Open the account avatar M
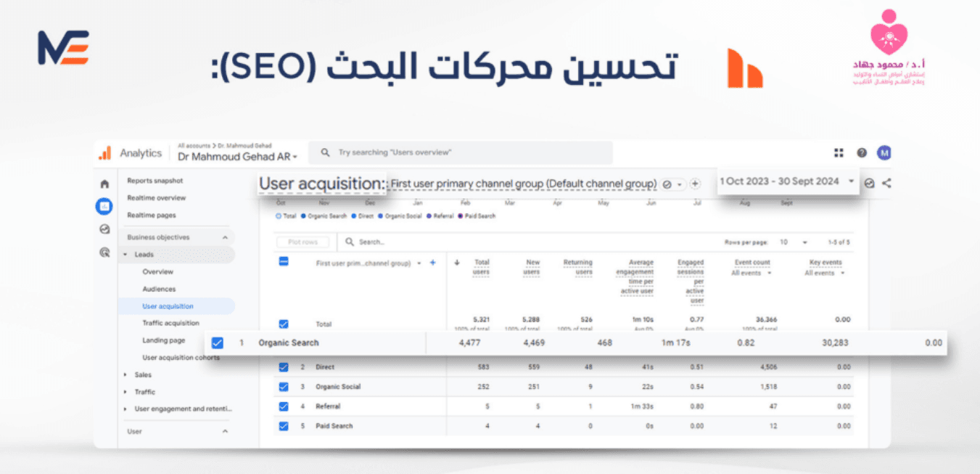Image resolution: width=980 pixels, height=474 pixels. [884, 152]
